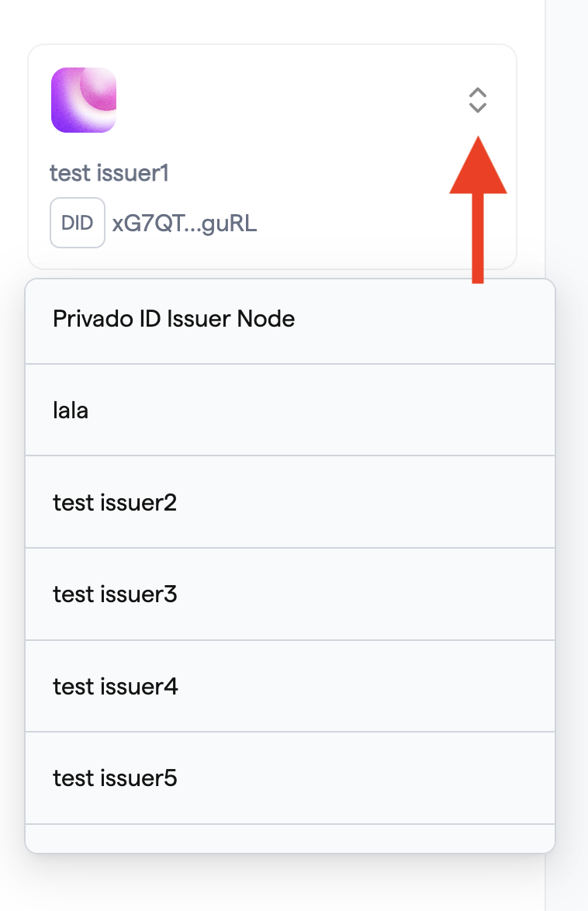Screen dimensions: 588x911
Task: Click the blank white area above the issuer card
Action: pos(272,21)
